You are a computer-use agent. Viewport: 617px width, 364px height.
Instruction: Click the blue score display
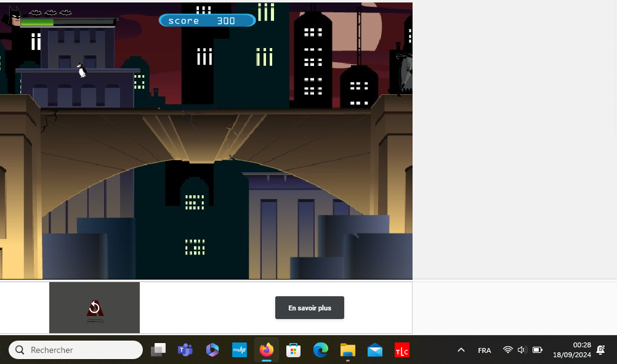[x=207, y=20]
